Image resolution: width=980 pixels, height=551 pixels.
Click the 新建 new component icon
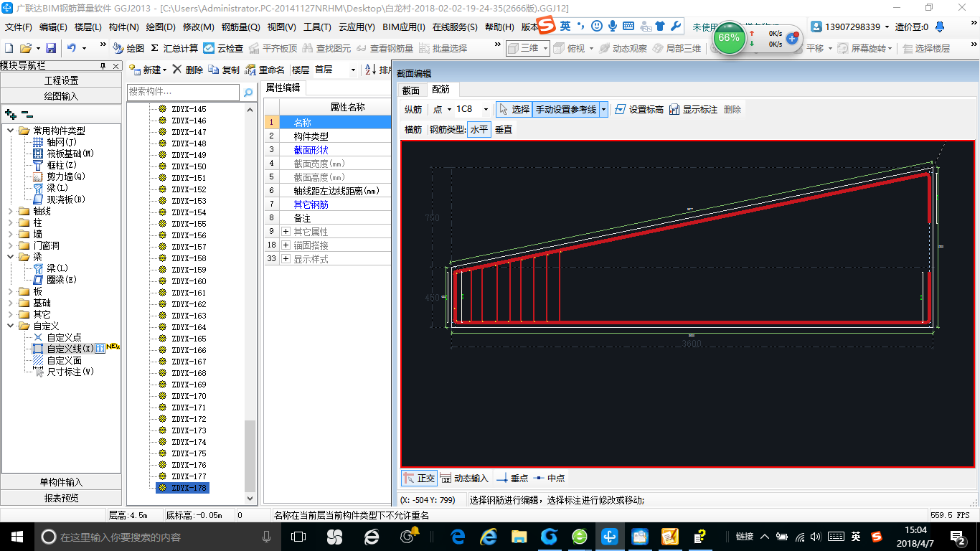(x=135, y=70)
